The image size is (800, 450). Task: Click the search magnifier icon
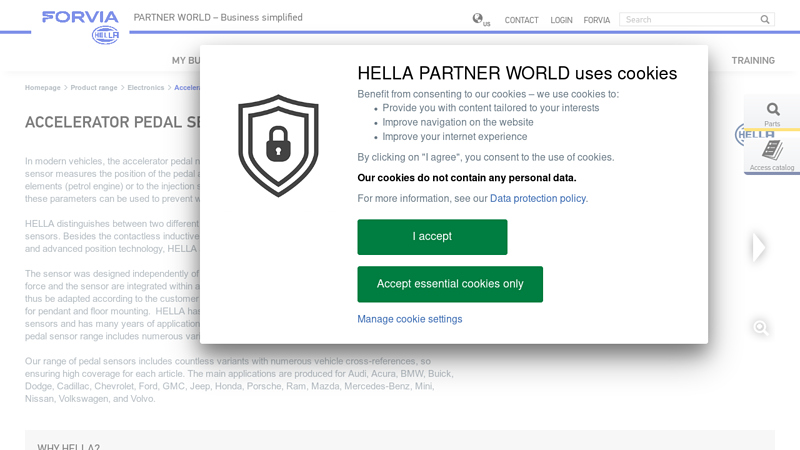(765, 19)
